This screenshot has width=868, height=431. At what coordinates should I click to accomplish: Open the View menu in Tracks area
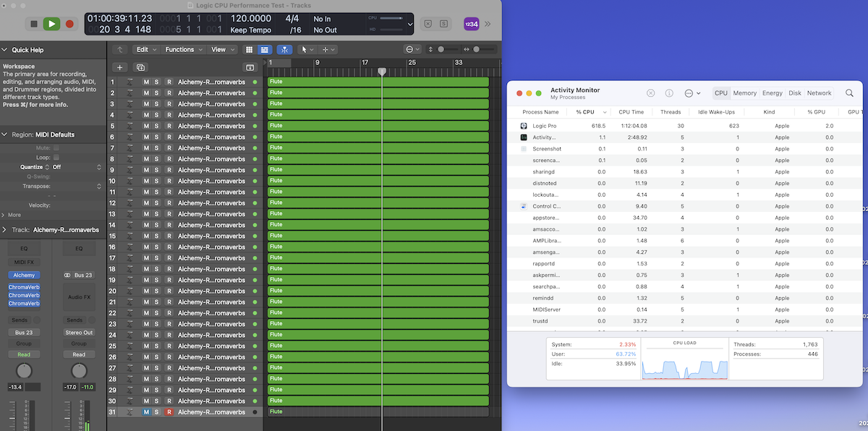[x=222, y=50]
